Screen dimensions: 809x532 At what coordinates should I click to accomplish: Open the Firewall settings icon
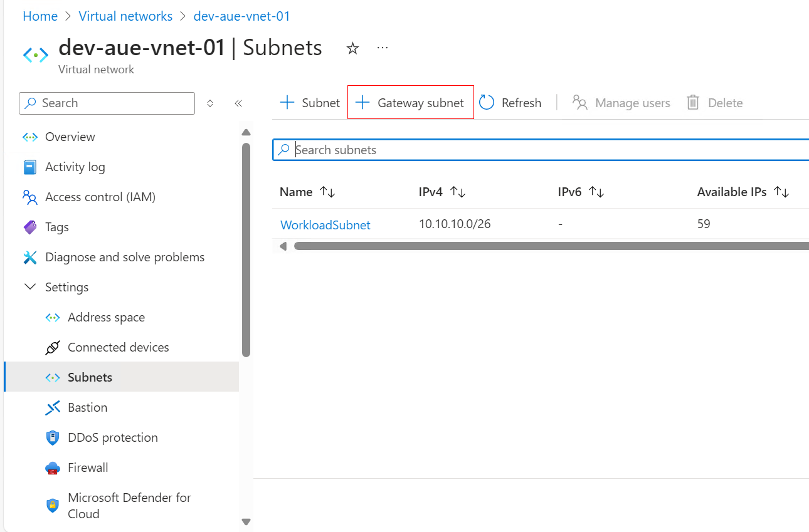53,467
